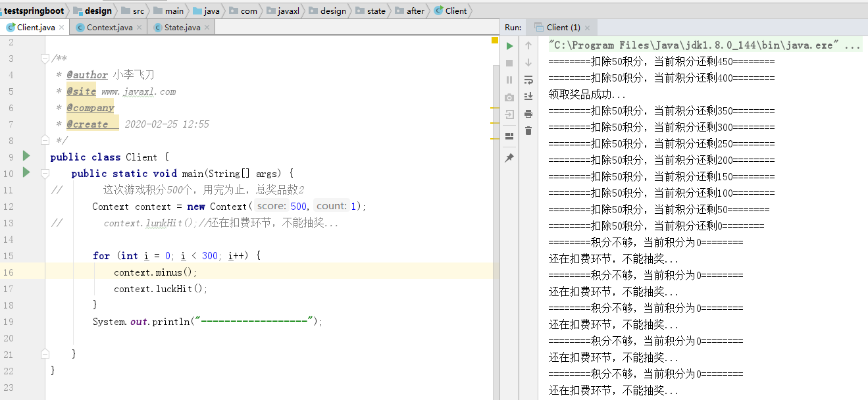Close the Context.java tab
The width and height of the screenshot is (868, 400).
pyautogui.click(x=139, y=28)
